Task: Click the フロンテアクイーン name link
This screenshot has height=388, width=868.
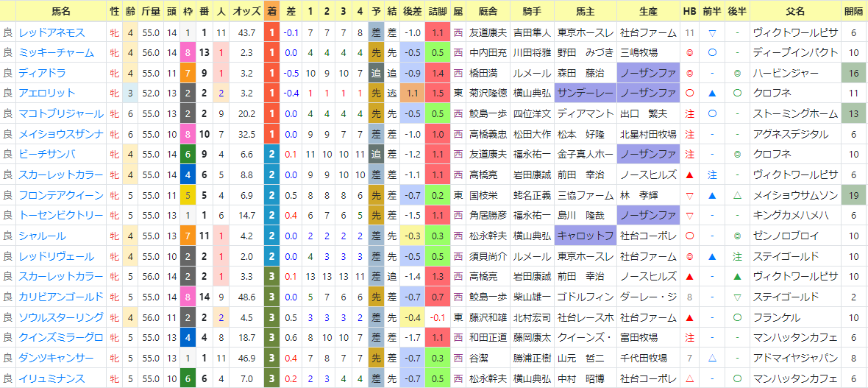Action: click(60, 195)
